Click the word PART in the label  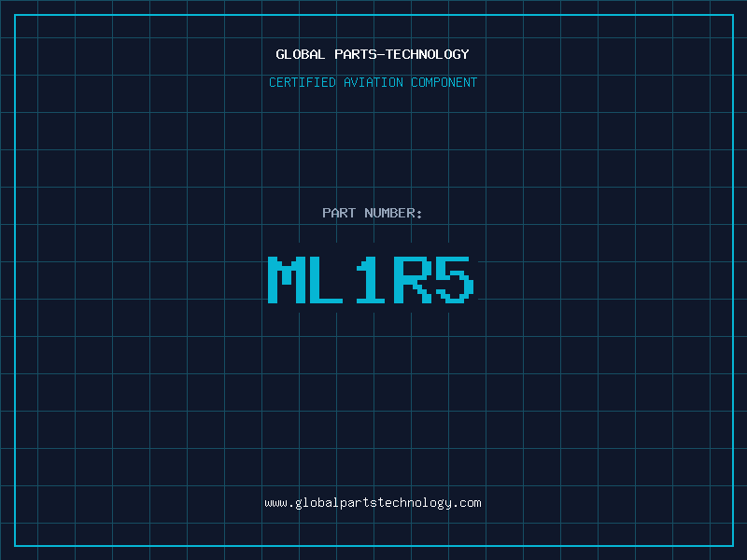point(339,213)
